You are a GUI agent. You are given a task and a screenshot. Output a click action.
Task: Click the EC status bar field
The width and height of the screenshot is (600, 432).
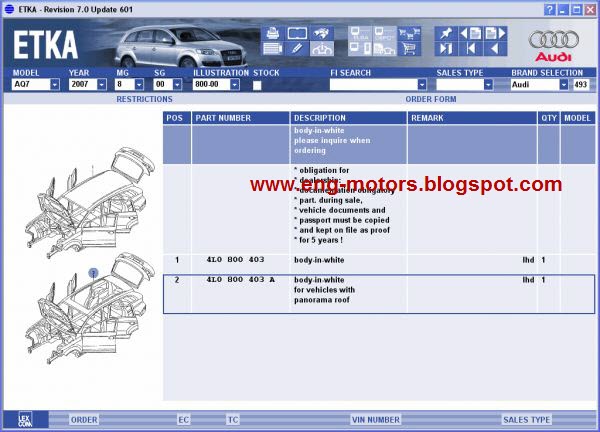[183, 420]
